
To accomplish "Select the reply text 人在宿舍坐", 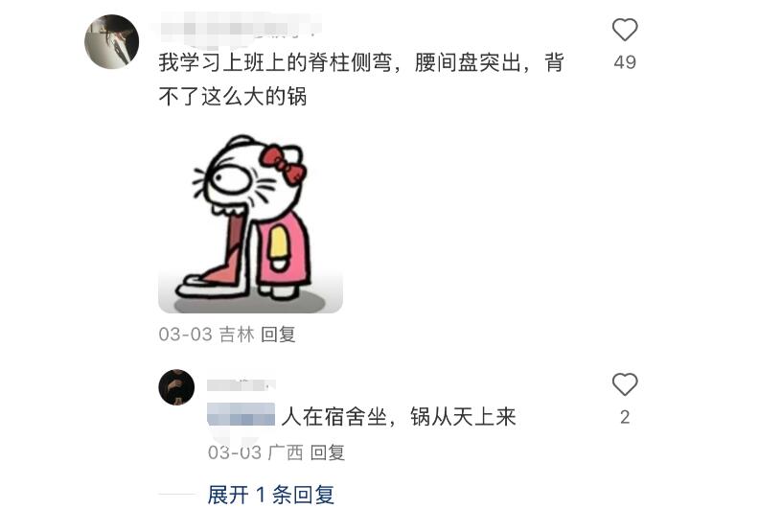I will pyautogui.click(x=334, y=417).
